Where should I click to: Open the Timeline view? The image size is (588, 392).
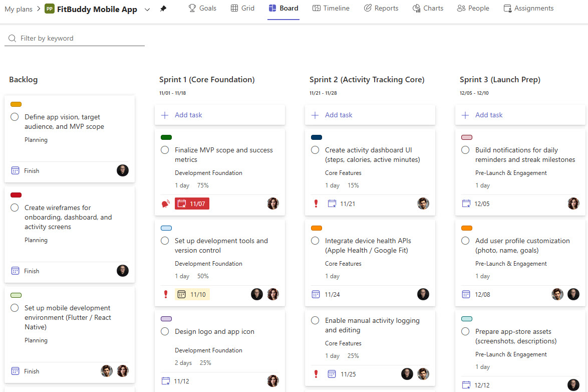331,8
